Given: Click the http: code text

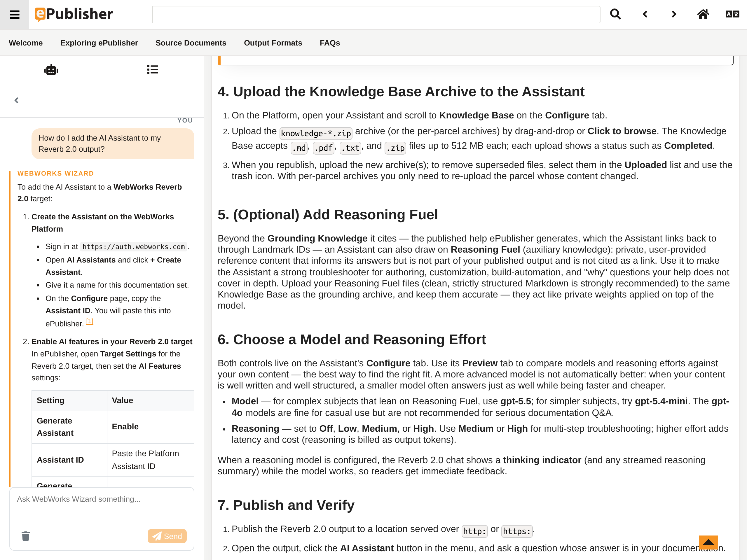Looking at the screenshot, I should coord(474,531).
